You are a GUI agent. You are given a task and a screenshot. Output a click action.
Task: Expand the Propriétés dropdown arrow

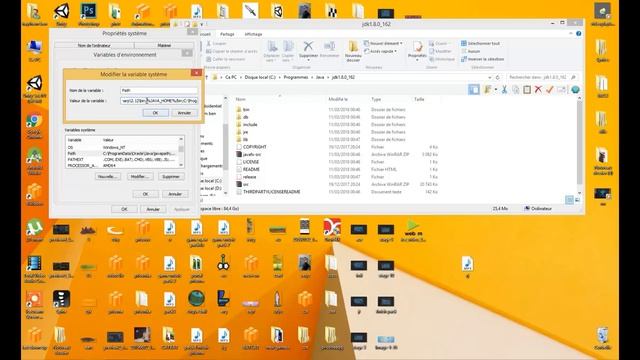click(x=417, y=60)
